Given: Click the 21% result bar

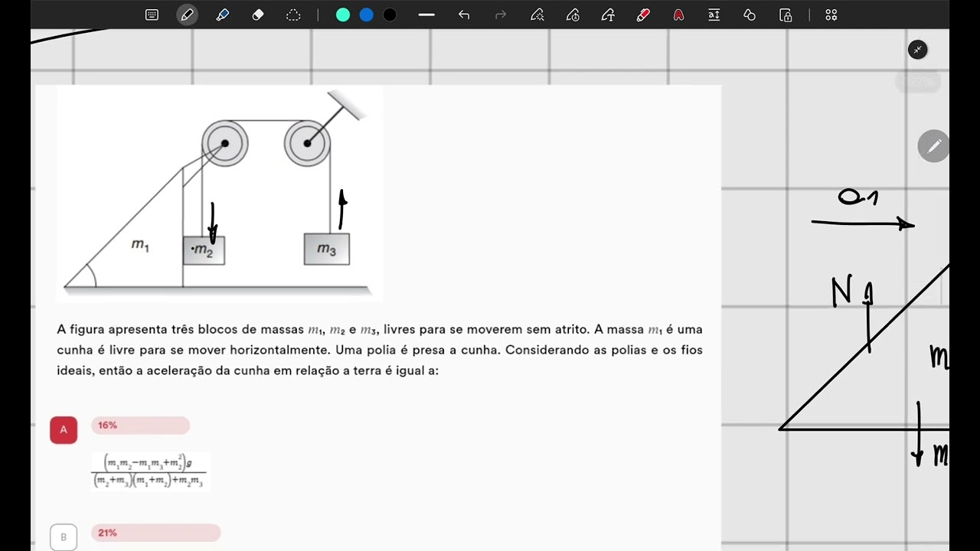Looking at the screenshot, I should click(x=156, y=533).
